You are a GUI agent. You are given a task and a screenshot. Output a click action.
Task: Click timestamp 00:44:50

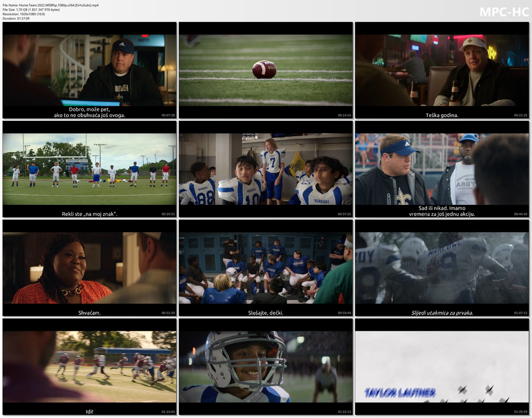(520, 214)
